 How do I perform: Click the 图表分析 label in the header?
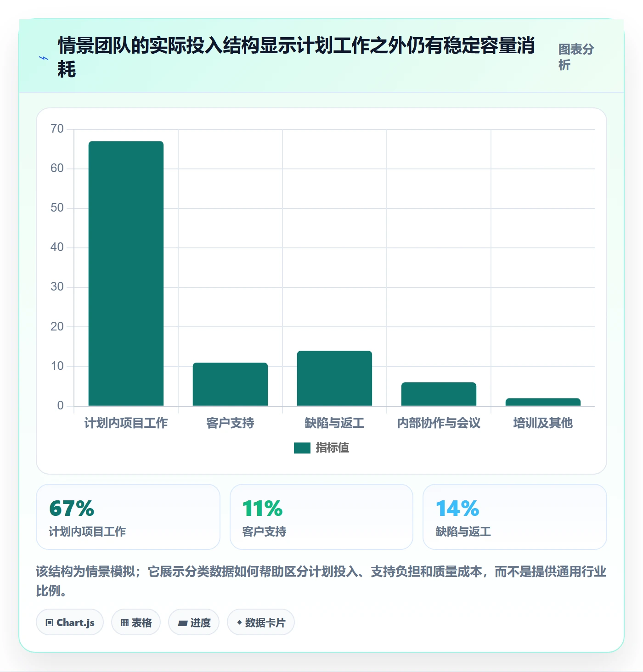pos(576,57)
